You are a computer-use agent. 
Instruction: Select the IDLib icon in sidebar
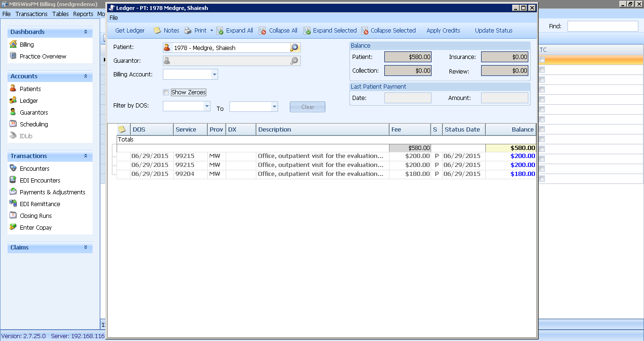click(13, 136)
